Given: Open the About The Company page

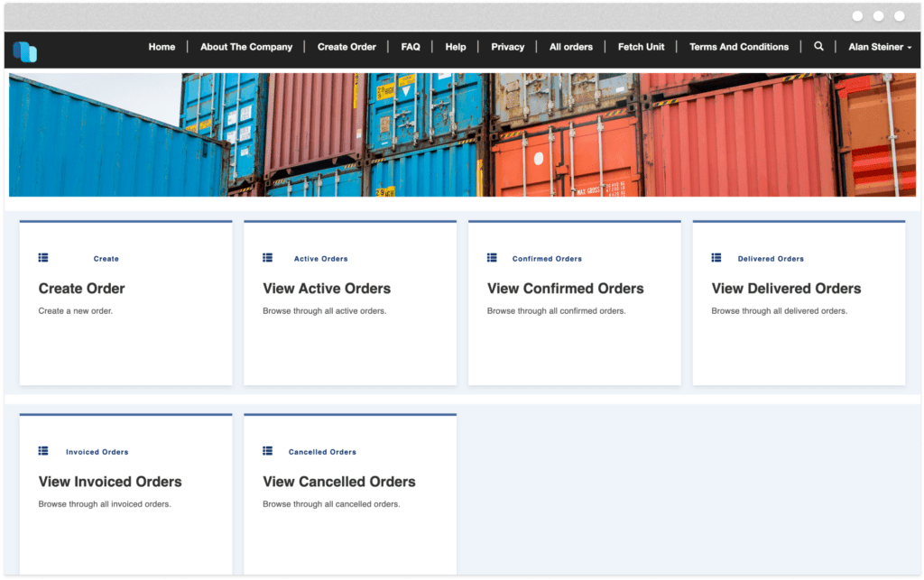Looking at the screenshot, I should pos(245,46).
